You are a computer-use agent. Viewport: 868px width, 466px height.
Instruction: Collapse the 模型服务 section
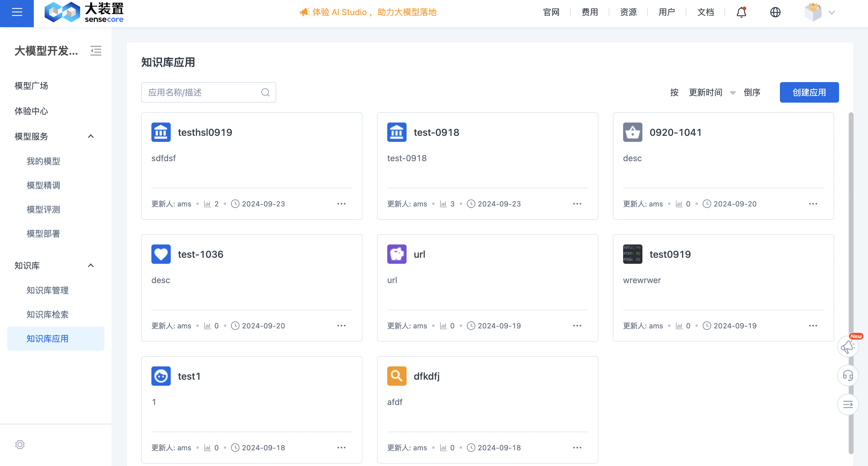pyautogui.click(x=91, y=136)
